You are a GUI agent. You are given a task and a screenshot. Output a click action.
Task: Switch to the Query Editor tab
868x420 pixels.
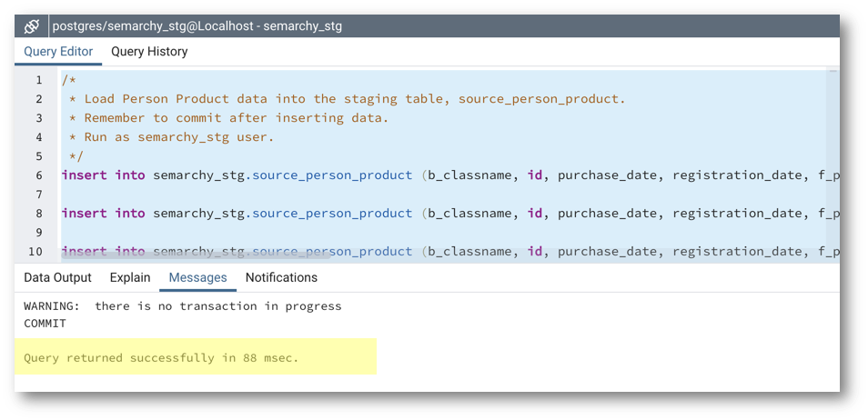[x=58, y=52]
